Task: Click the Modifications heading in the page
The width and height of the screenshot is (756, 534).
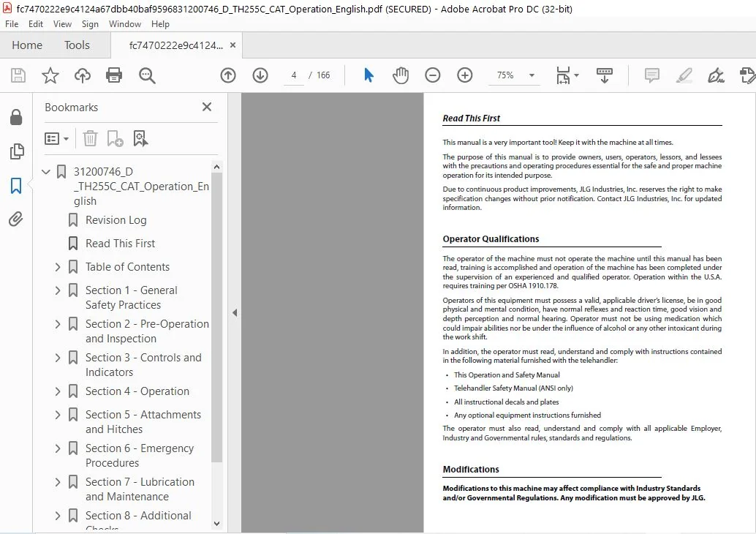Action: tap(471, 470)
